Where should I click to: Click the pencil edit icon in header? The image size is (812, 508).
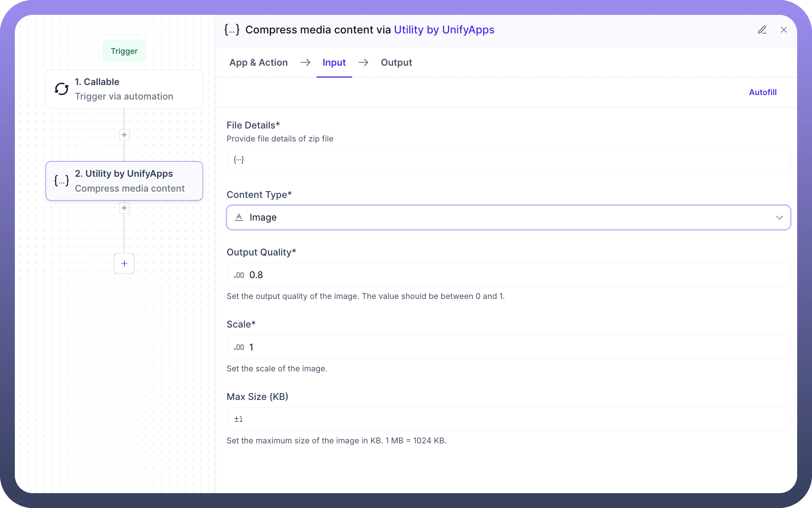[762, 30]
